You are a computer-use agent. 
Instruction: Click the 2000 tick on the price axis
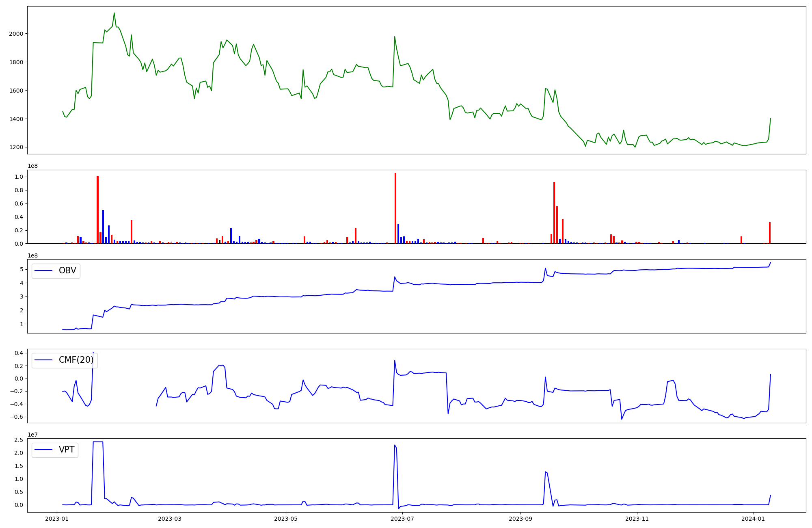(x=16, y=34)
